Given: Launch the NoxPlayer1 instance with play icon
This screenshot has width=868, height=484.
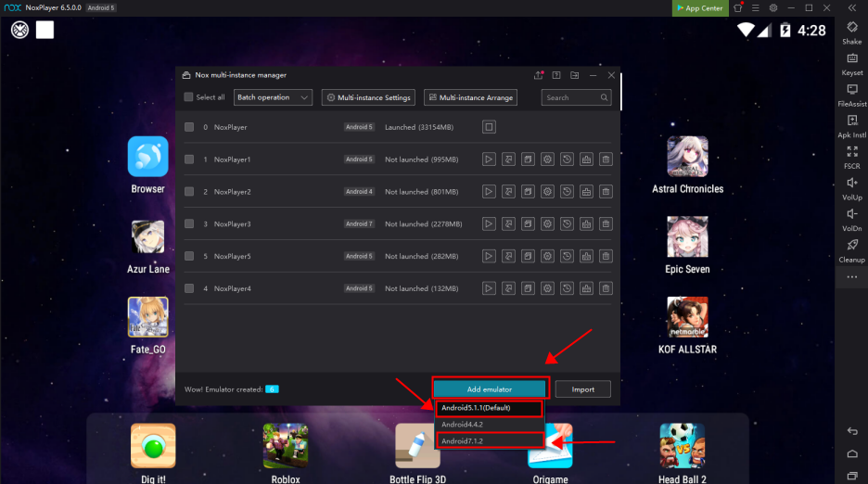Looking at the screenshot, I should click(x=489, y=159).
